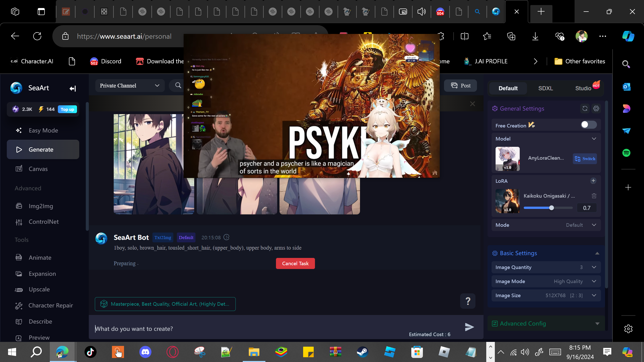The height and width of the screenshot is (362, 644).
Task: Open the browser downloads icon
Action: [x=535, y=36]
